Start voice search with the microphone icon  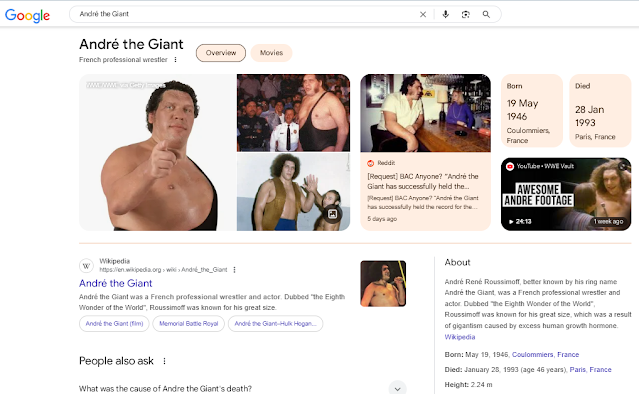pos(445,14)
